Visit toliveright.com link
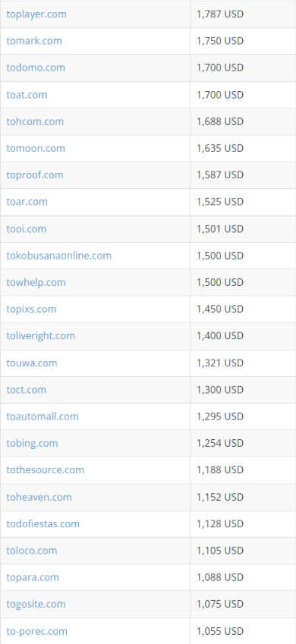This screenshot has width=296, height=644. click(x=41, y=336)
